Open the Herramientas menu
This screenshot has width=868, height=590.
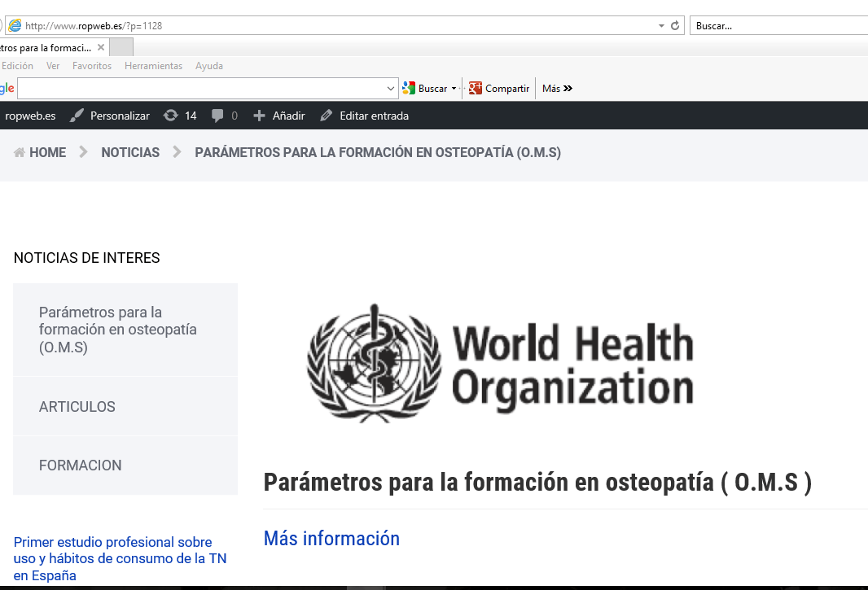153,66
